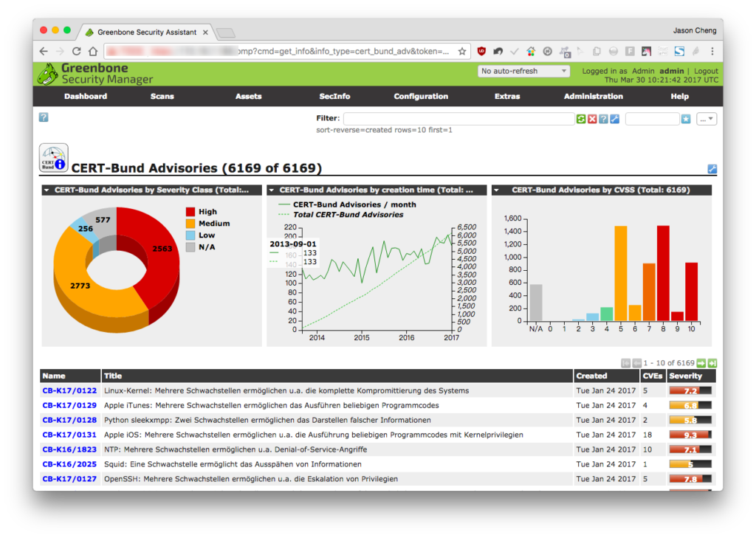This screenshot has width=756, height=538.
Task: Click the High red legend swatch
Action: click(x=190, y=212)
